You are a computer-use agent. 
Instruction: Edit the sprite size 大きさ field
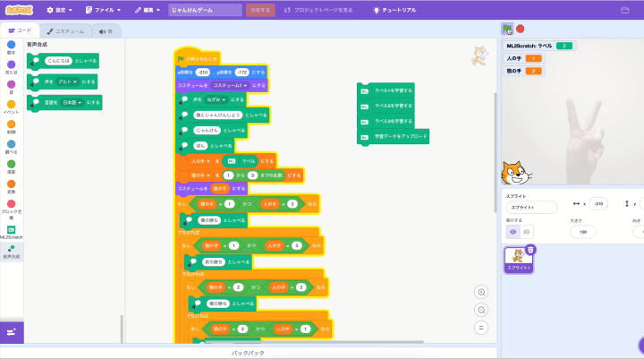point(583,232)
